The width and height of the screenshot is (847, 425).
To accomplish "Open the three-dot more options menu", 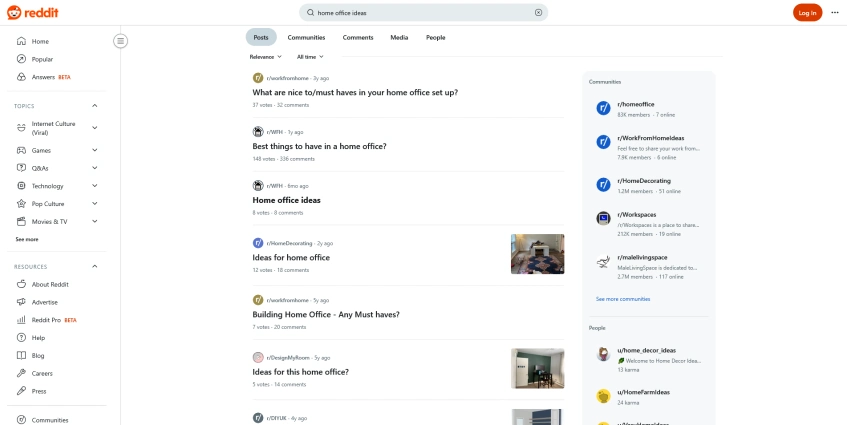I will [835, 13].
